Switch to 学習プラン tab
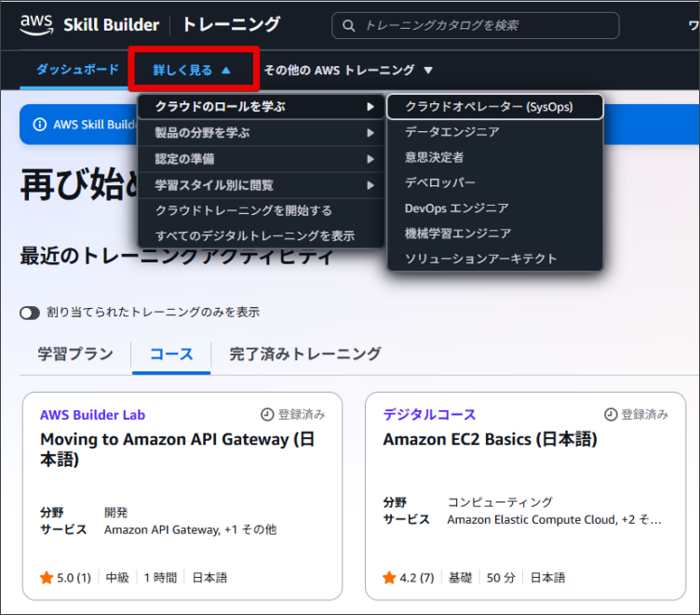The height and width of the screenshot is (615, 700). [75, 354]
